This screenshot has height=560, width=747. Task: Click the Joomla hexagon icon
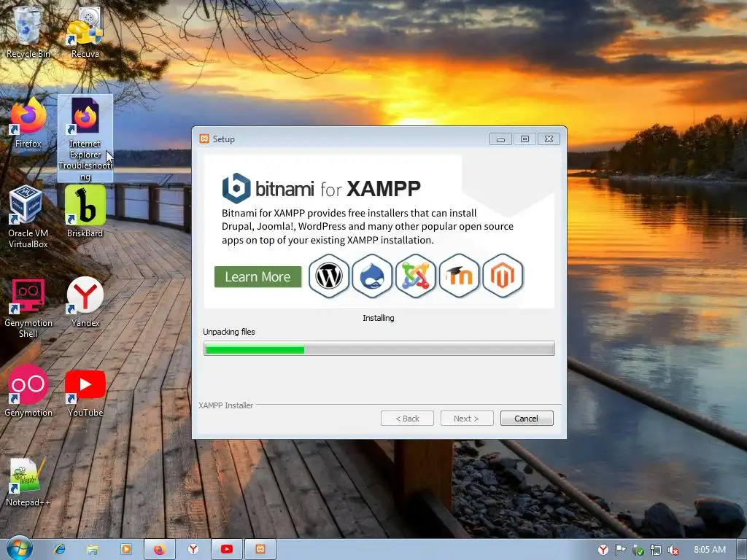click(415, 276)
